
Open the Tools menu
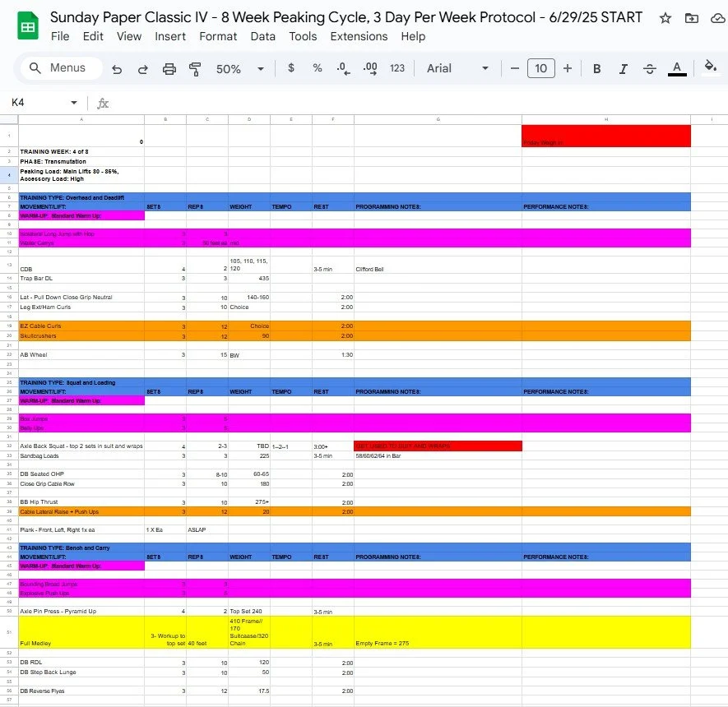coord(303,36)
